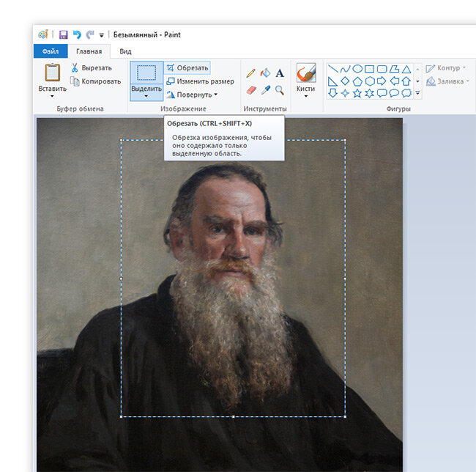This screenshot has height=472, width=476.
Task: Select the Curve shape
Action: coord(345,69)
